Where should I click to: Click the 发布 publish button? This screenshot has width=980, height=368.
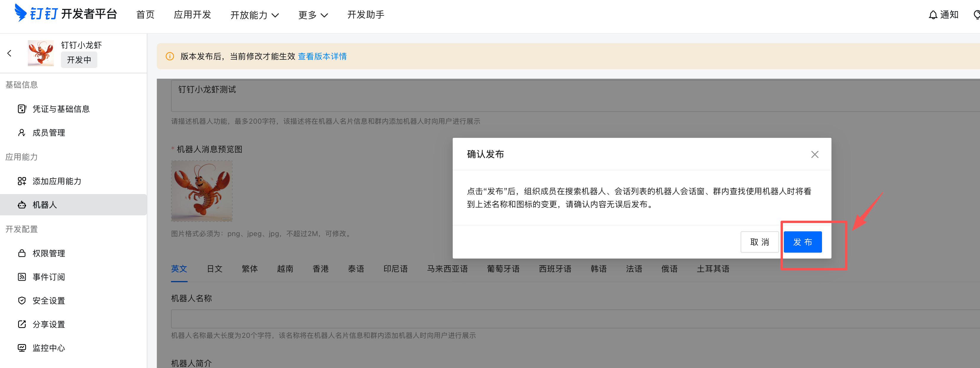point(803,242)
